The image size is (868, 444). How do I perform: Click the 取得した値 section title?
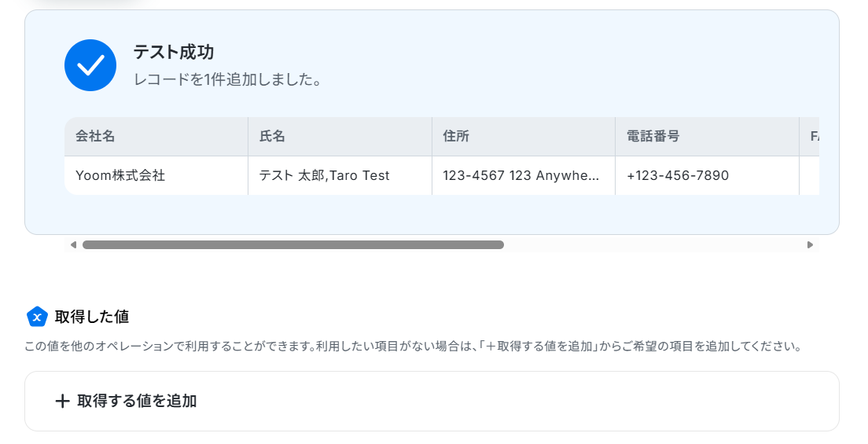(x=92, y=317)
